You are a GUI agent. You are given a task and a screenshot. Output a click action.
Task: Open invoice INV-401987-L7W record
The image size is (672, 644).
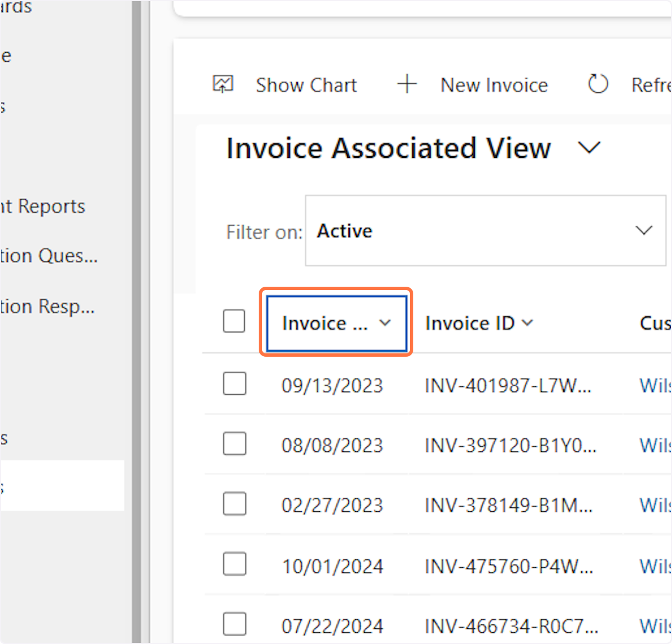[x=507, y=385]
